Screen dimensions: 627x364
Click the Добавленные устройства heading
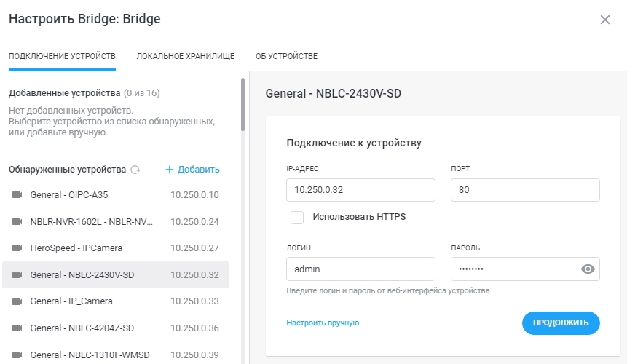[64, 93]
